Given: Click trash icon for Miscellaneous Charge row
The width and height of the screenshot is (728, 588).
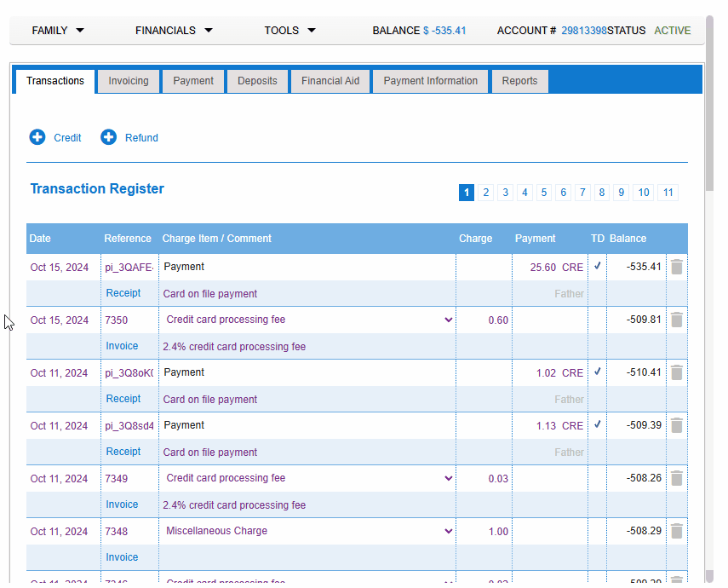Looking at the screenshot, I should pos(677,531).
